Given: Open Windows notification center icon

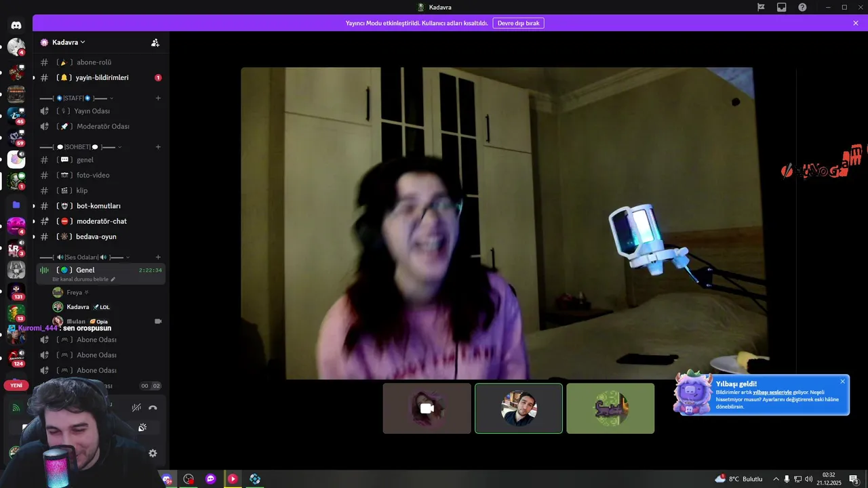Looking at the screenshot, I should click(854, 479).
